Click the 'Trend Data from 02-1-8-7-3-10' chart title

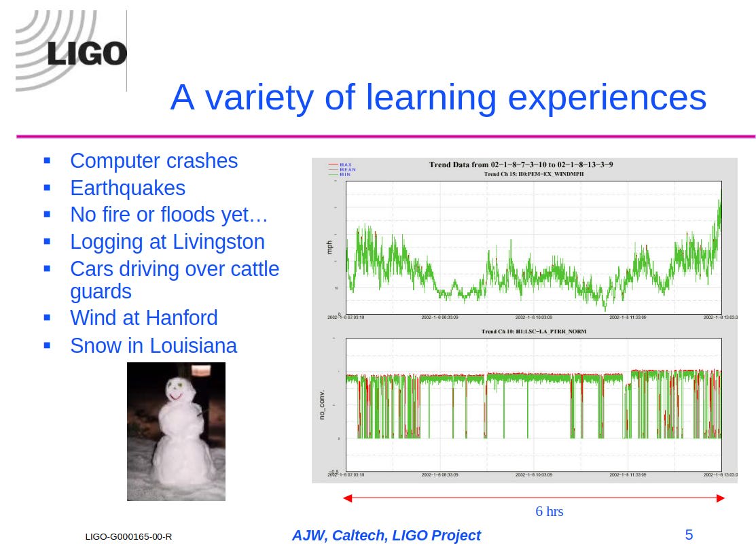521,165
